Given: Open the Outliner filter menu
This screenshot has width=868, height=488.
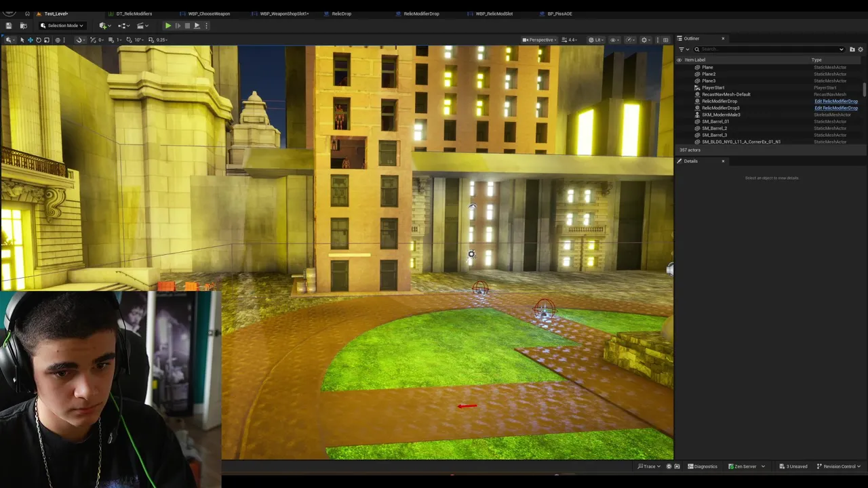Looking at the screenshot, I should [x=684, y=49].
